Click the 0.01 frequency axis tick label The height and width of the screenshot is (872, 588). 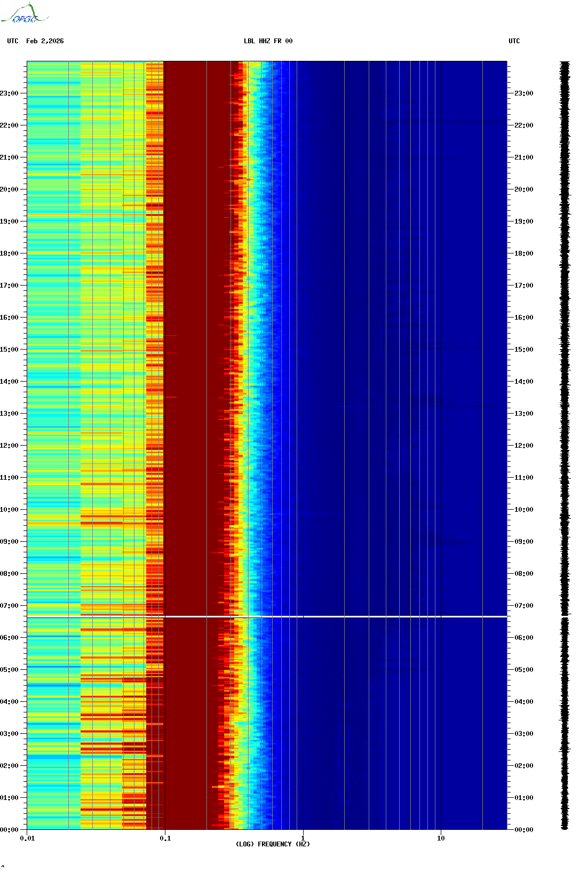(27, 838)
